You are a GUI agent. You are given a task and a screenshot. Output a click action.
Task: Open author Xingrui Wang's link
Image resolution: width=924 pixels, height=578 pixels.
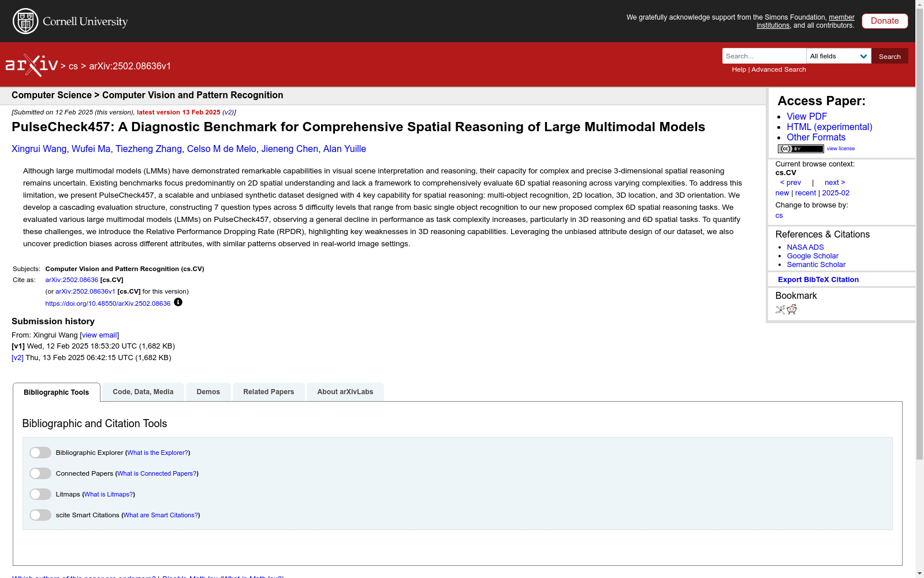39,149
